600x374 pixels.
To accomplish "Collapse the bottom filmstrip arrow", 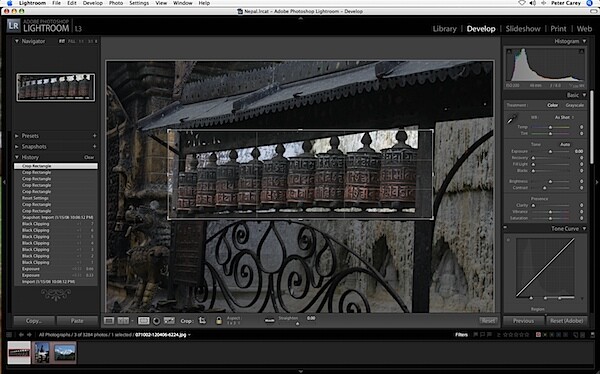I will (x=300, y=371).
